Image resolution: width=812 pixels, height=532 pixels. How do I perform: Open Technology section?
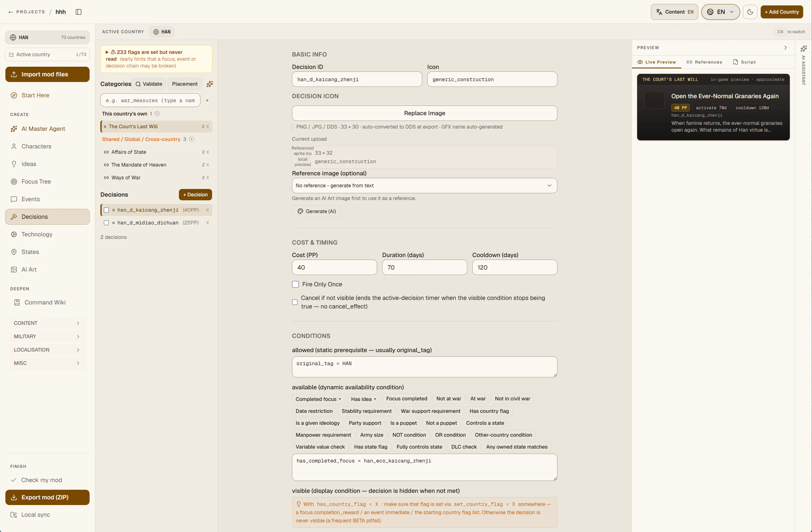coord(47,234)
